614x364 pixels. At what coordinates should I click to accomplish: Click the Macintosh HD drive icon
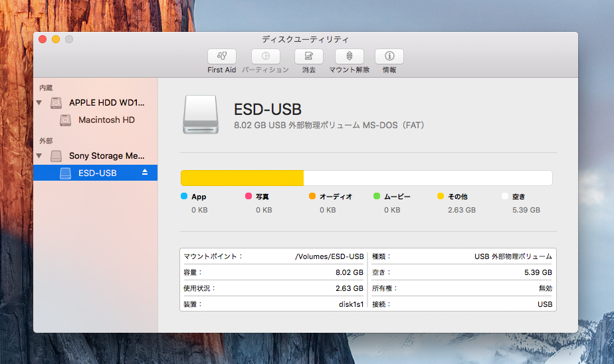(x=65, y=120)
